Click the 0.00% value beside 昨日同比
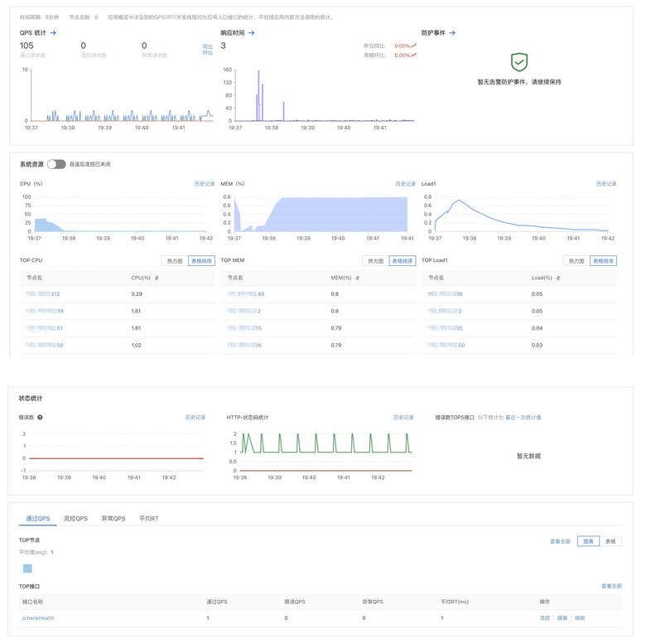Screen dimensions: 646x644 pos(403,46)
